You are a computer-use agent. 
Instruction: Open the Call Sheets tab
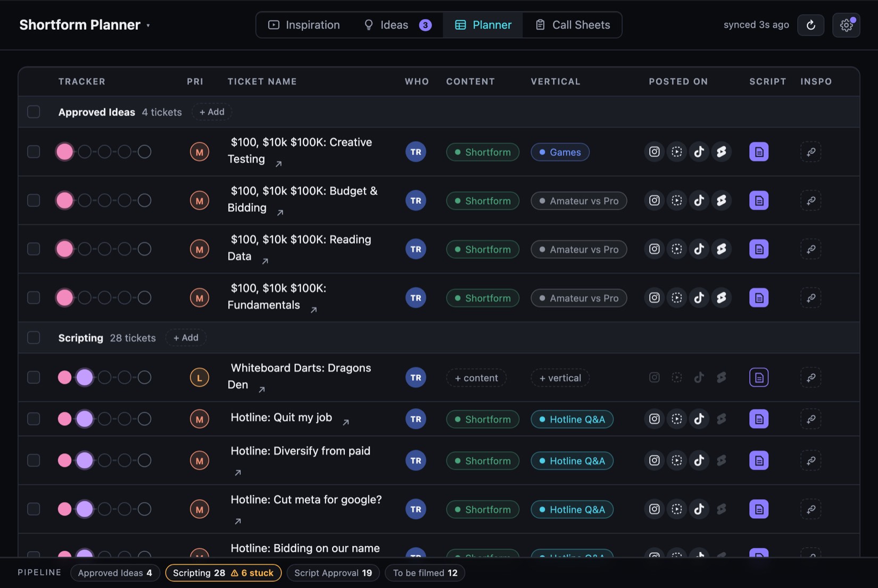pyautogui.click(x=572, y=25)
